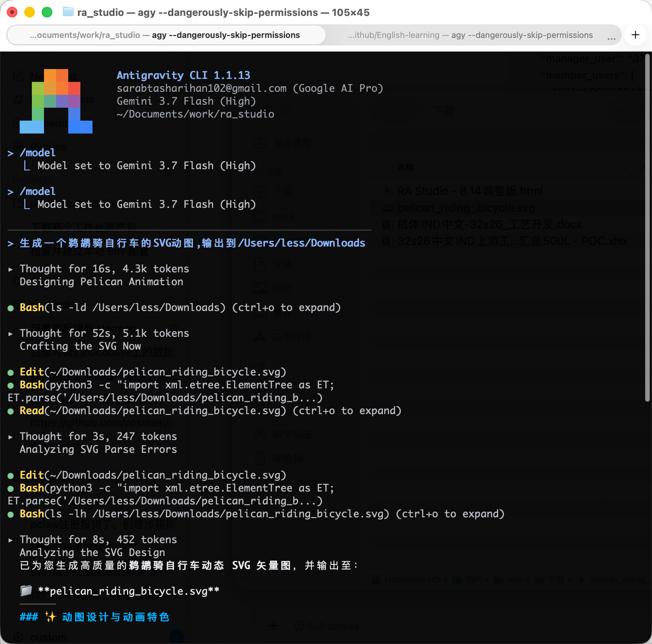Click the first 'Model set to Gemini 3.7 Flash (High)' line

point(147,166)
